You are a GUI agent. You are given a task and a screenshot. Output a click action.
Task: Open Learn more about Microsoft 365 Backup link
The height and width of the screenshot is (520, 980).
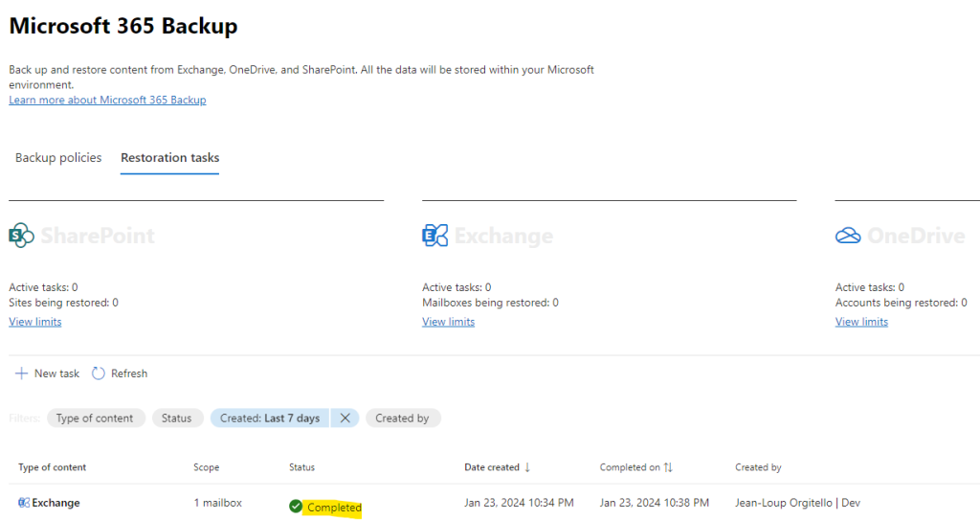click(107, 101)
